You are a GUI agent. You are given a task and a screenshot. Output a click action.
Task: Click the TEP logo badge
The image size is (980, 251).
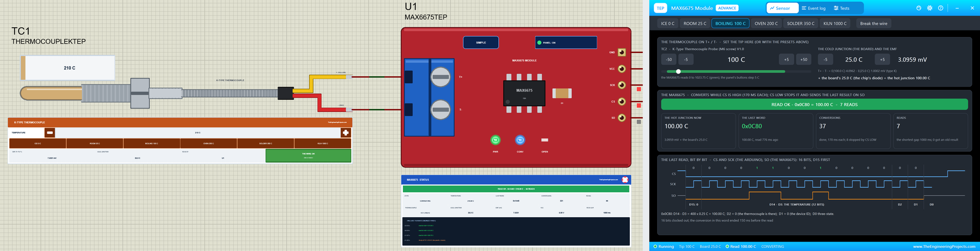pos(660,8)
